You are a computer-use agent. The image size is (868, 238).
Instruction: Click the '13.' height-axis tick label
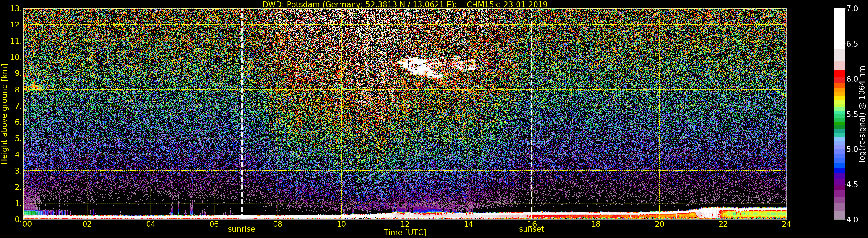coord(16,9)
